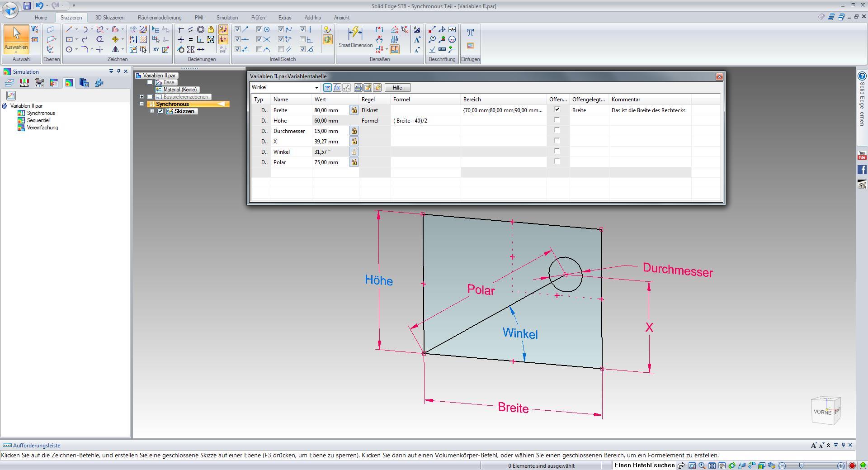The width and height of the screenshot is (868, 470).
Task: Select Vereinfachung in Simulation tree
Action: tap(42, 128)
